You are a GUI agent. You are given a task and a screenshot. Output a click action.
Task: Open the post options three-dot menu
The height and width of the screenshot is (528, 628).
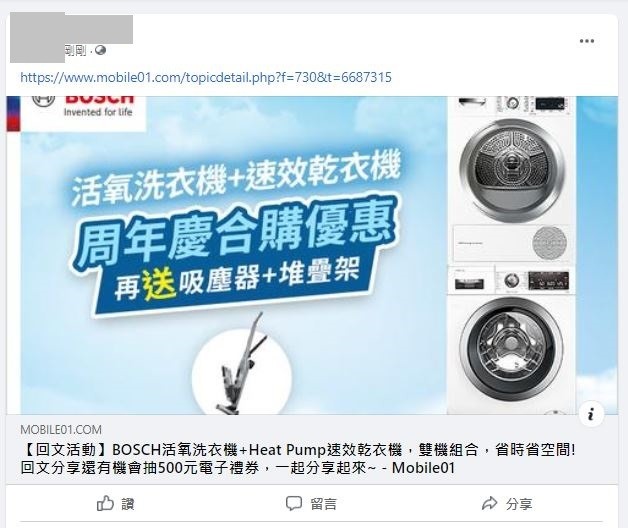point(587,41)
